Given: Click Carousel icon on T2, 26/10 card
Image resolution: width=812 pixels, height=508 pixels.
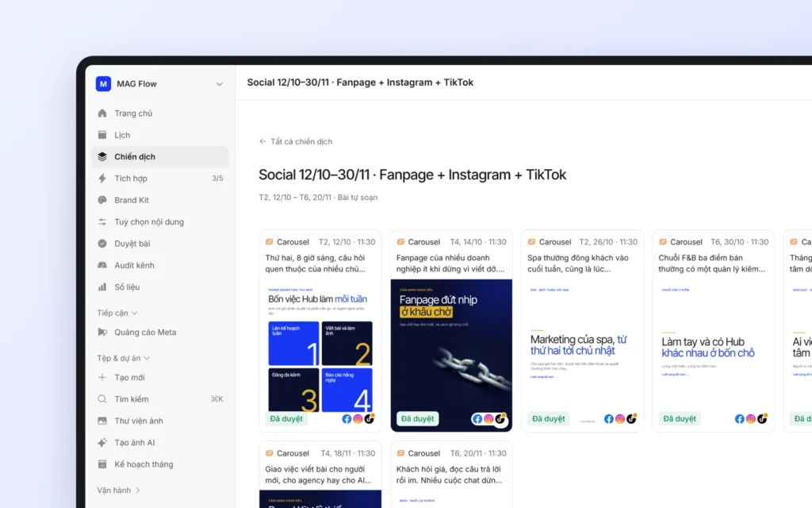Looking at the screenshot, I should coord(531,242).
